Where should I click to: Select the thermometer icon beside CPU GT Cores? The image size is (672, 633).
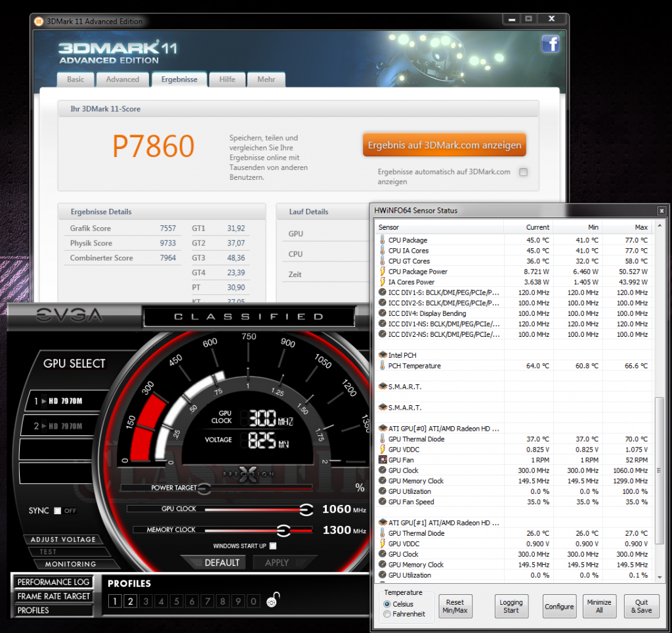(383, 261)
